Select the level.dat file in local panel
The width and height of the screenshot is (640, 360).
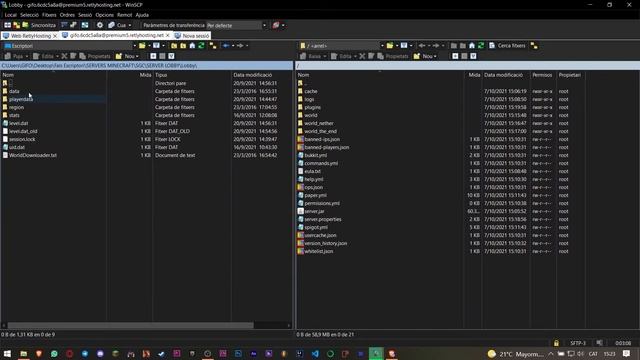click(18, 123)
